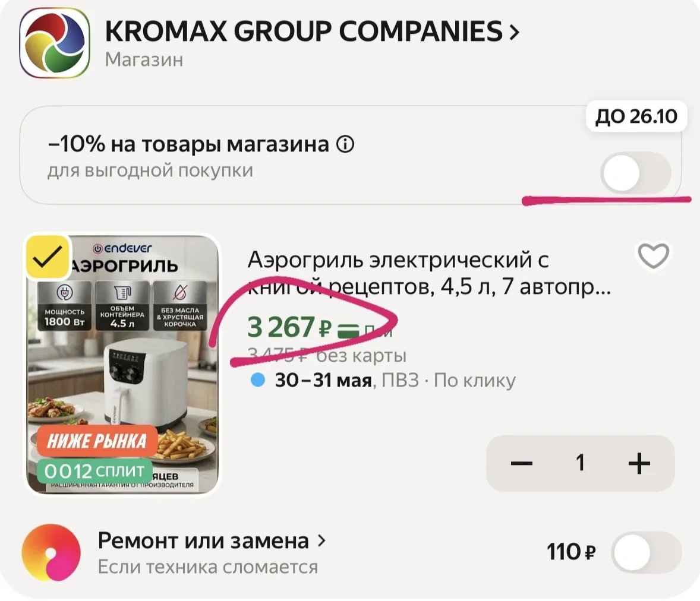The image size is (700, 601).
Task: Open KROMAX GROUP COMPANIES store logo
Action: click(55, 43)
